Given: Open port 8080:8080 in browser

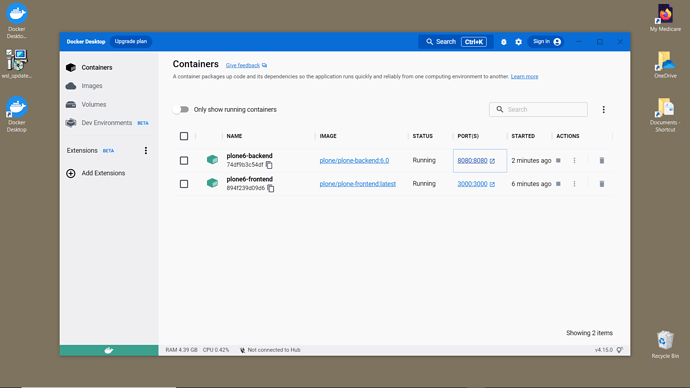Looking at the screenshot, I should click(x=476, y=161).
